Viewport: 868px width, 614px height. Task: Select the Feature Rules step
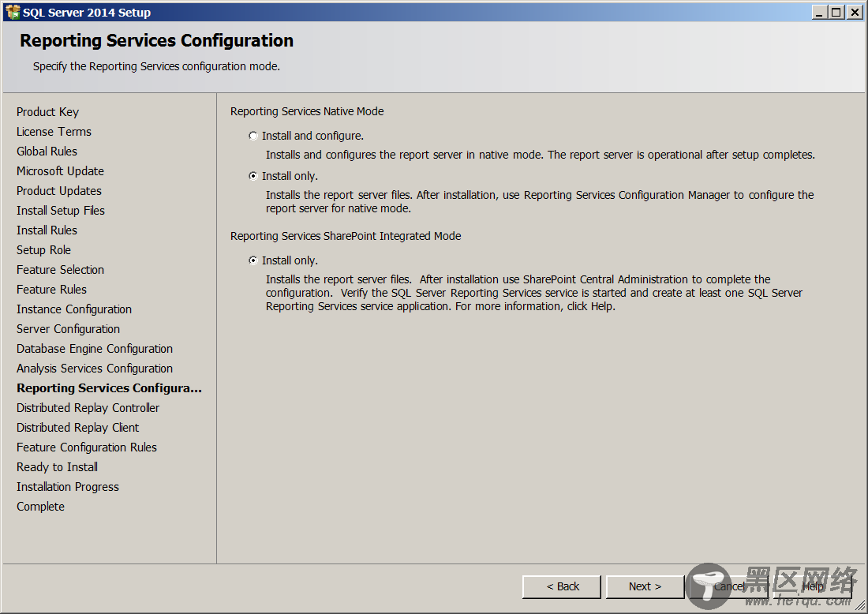pos(51,290)
